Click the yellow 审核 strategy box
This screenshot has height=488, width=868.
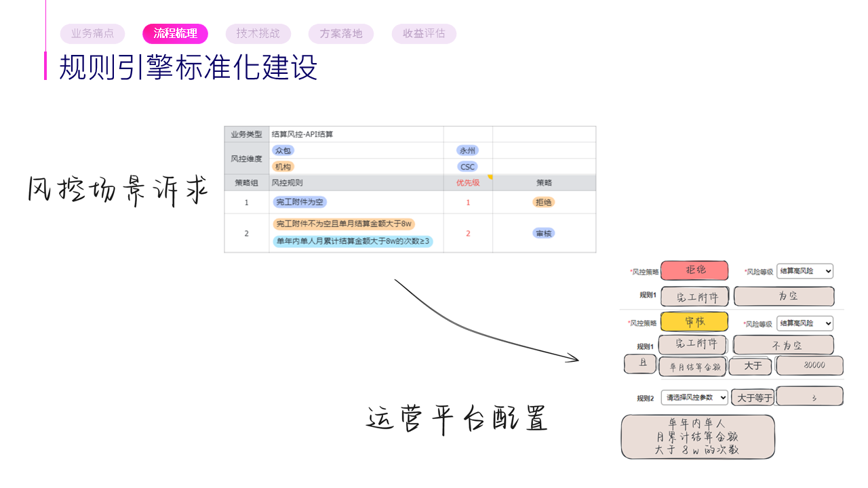694,322
